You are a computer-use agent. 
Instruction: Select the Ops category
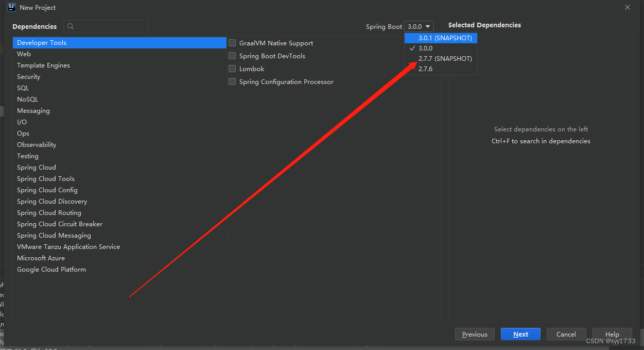pos(119,134)
